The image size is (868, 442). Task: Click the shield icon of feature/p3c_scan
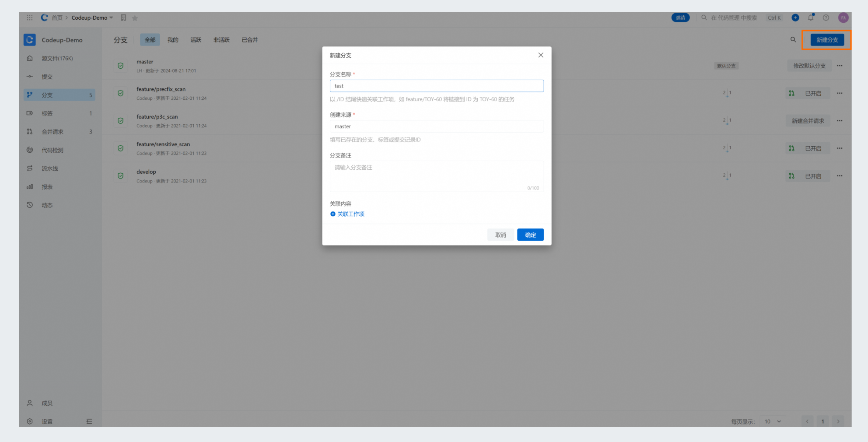(x=120, y=121)
